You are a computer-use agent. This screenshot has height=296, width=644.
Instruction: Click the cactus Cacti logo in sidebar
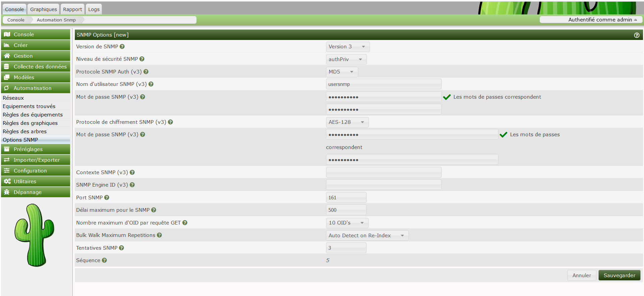pos(34,235)
